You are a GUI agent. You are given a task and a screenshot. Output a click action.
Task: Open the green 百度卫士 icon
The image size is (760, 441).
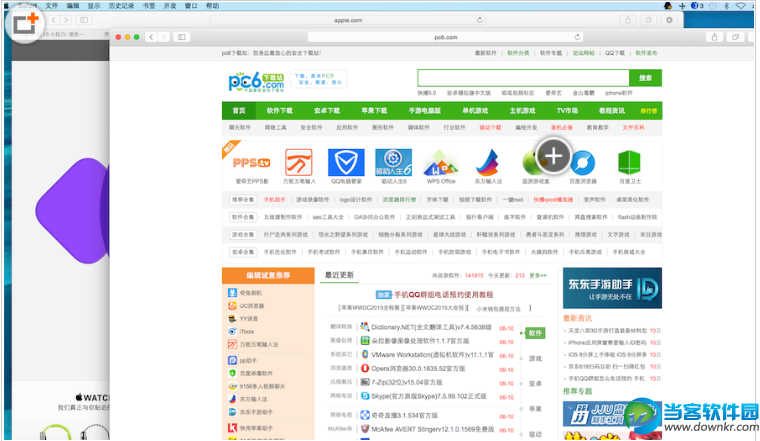point(629,162)
